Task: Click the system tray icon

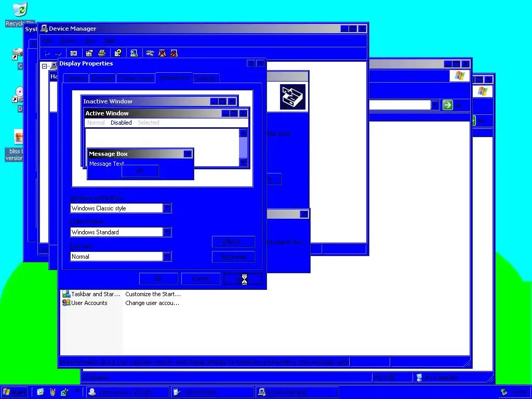Action: [x=504, y=392]
